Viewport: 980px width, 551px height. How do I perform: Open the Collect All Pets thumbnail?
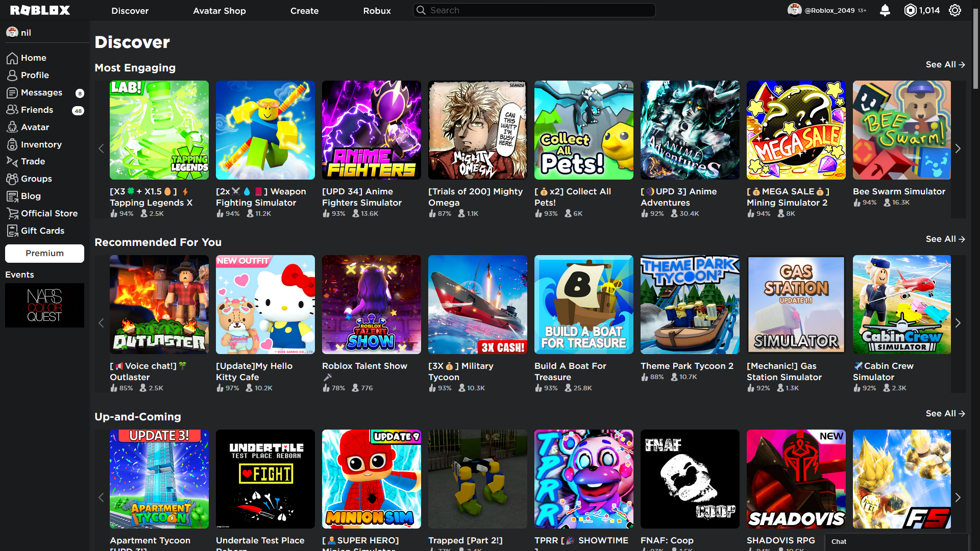(584, 130)
